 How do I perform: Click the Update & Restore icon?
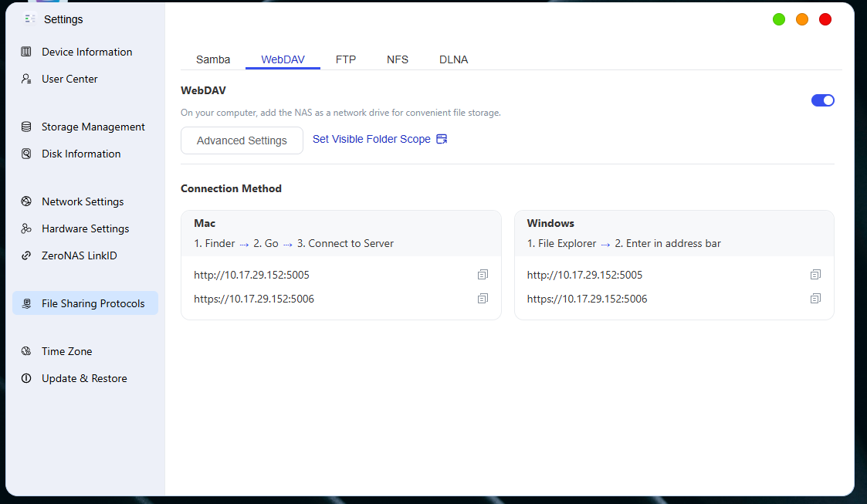click(26, 378)
